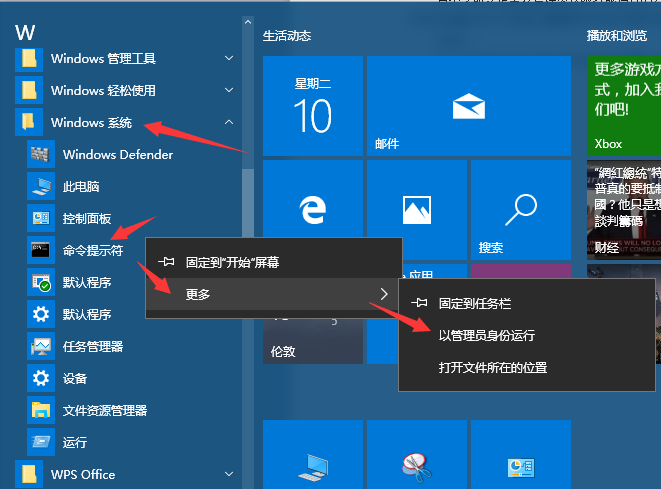Screen dimensions: 661x489
Task: Click the Windows Defender label
Action: click(x=118, y=154)
